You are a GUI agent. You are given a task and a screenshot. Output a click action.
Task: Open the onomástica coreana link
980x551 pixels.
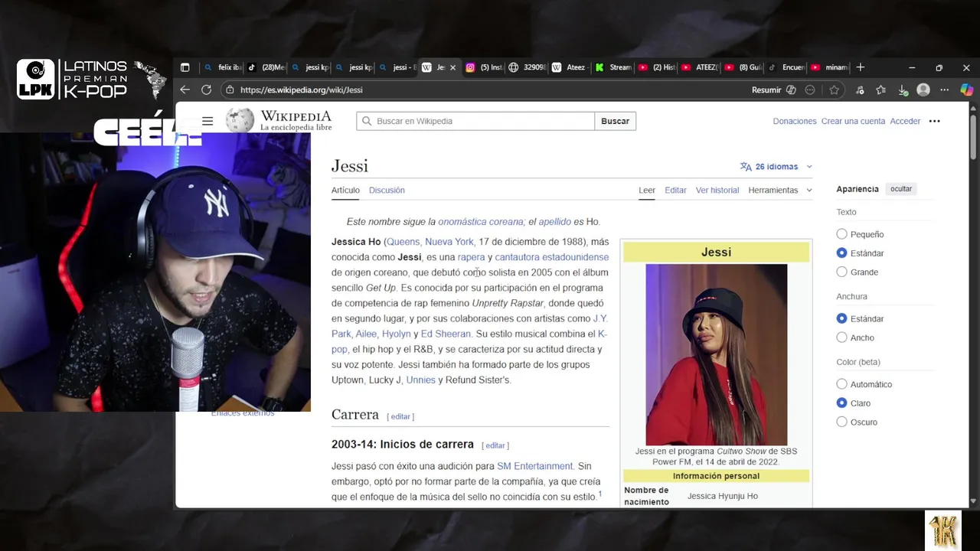(480, 222)
